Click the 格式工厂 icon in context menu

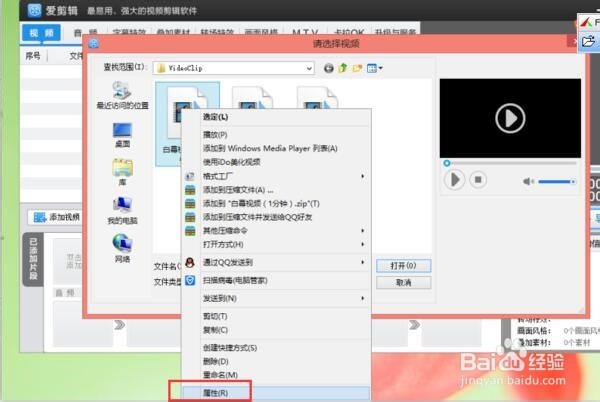click(x=190, y=176)
